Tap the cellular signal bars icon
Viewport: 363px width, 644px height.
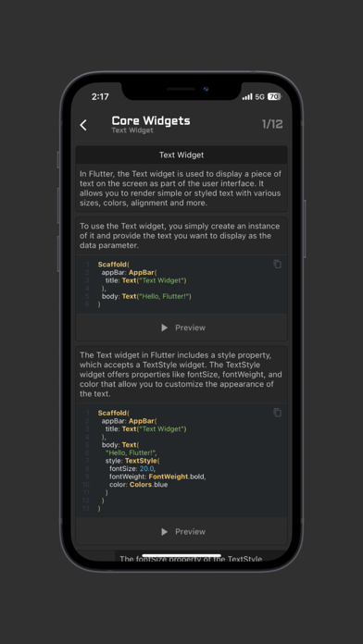(x=247, y=97)
